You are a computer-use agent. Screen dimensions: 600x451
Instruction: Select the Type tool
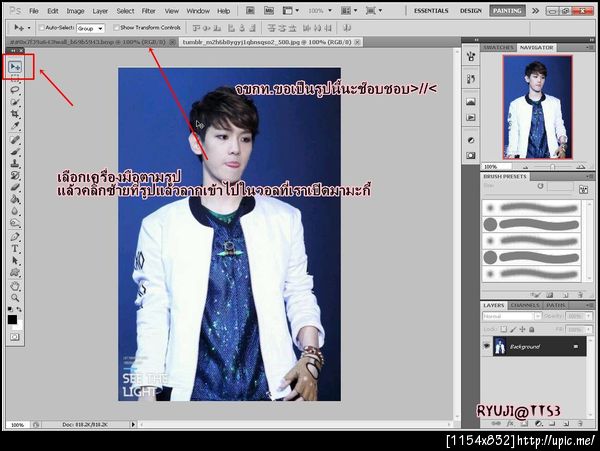[15, 249]
